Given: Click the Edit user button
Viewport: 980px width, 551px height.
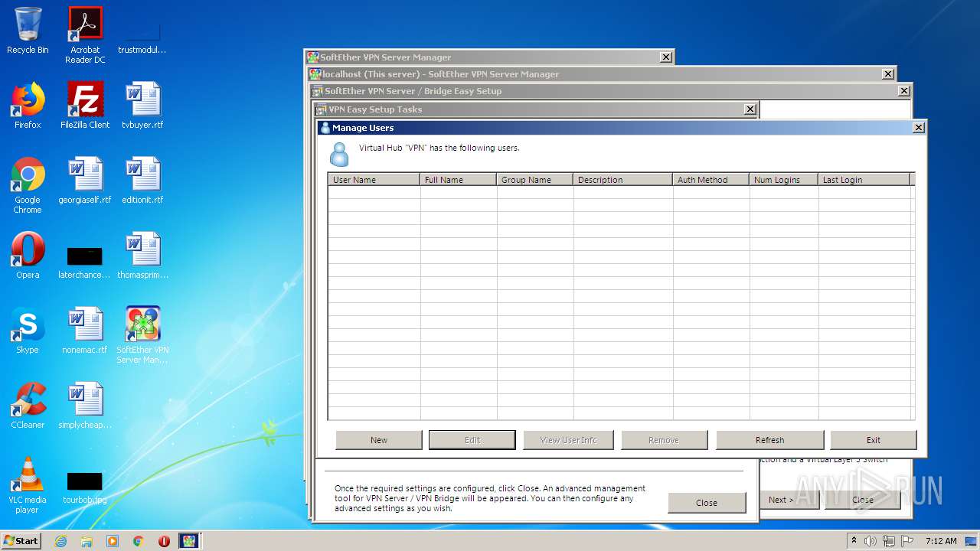Looking at the screenshot, I should pyautogui.click(x=472, y=440).
